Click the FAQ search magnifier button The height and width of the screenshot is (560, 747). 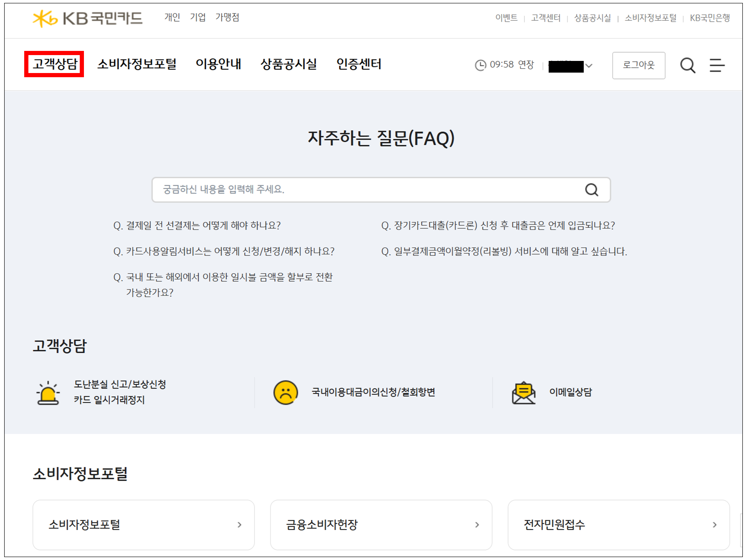coord(591,190)
